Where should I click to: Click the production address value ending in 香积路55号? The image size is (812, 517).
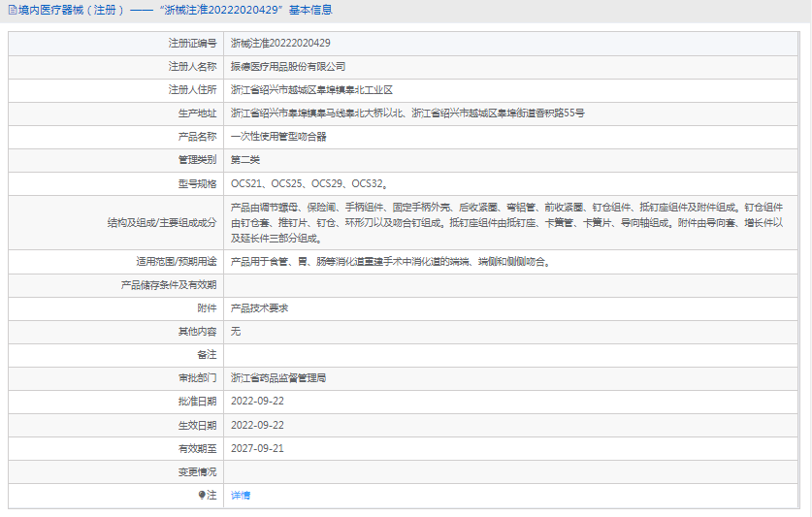point(407,113)
